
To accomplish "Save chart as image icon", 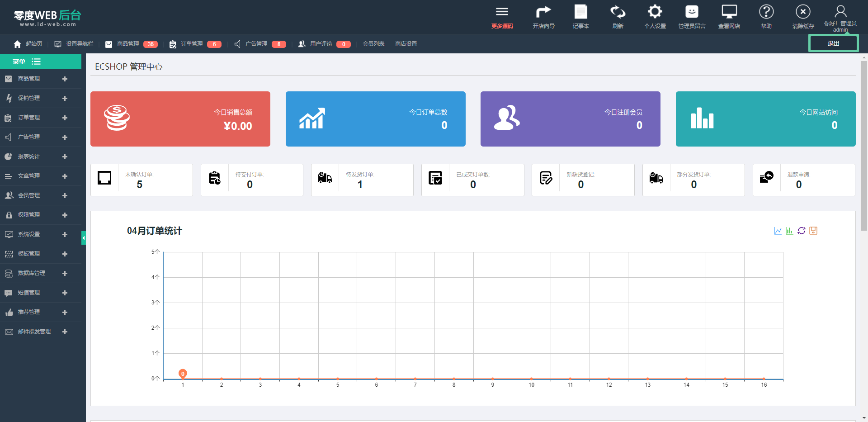I will point(813,231).
